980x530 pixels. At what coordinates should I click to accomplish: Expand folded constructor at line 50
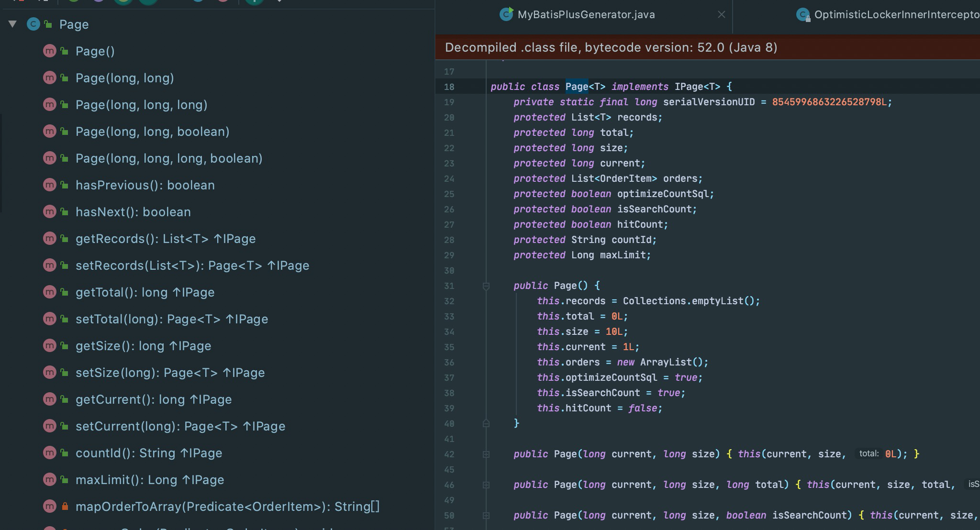486,516
